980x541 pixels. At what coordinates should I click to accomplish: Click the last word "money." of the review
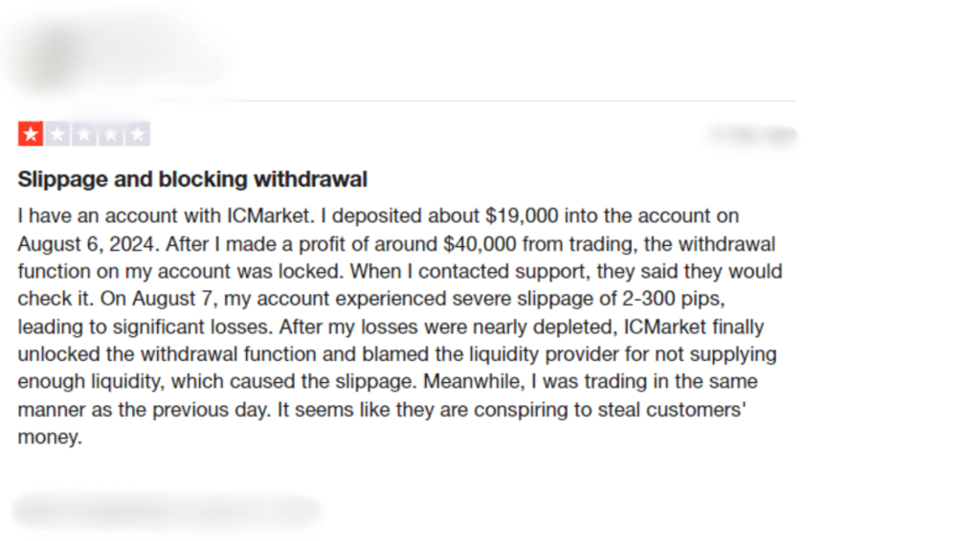click(50, 438)
